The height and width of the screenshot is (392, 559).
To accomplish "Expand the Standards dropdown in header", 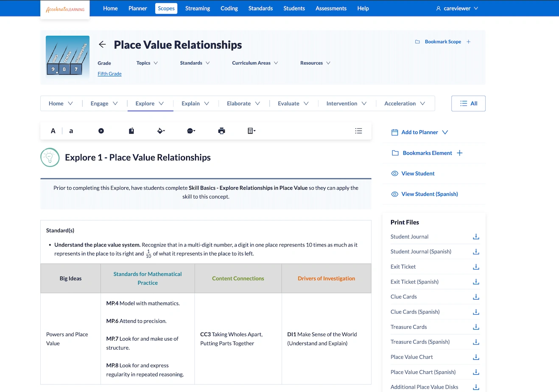I will point(195,63).
